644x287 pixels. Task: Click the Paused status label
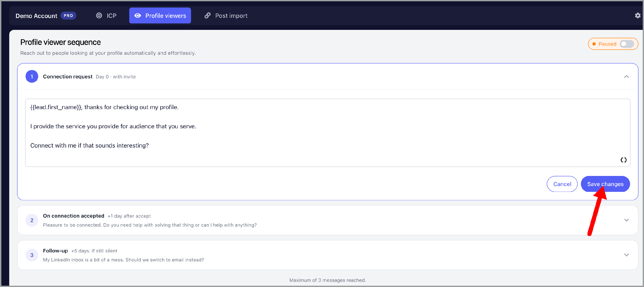[607, 44]
